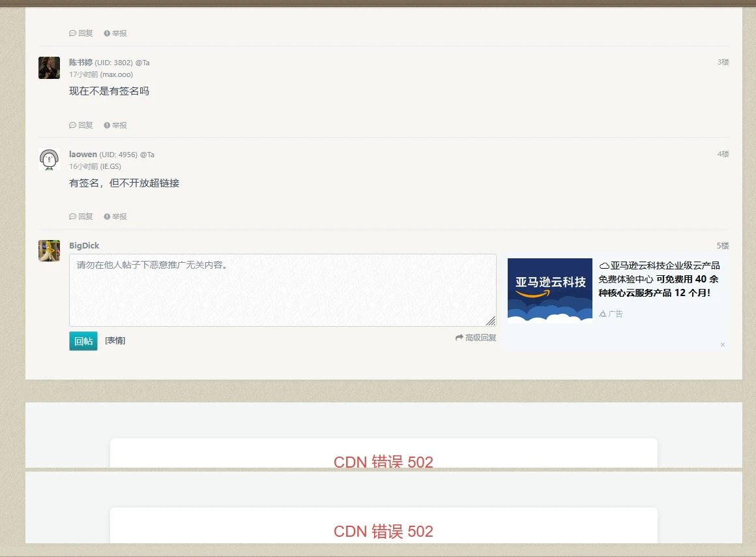Click the reply icon under 陈书婷's post
756x557 pixels.
73,125
